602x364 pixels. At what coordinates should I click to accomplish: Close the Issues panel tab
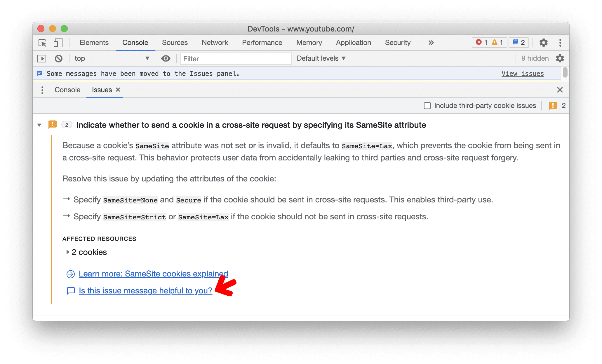point(119,90)
